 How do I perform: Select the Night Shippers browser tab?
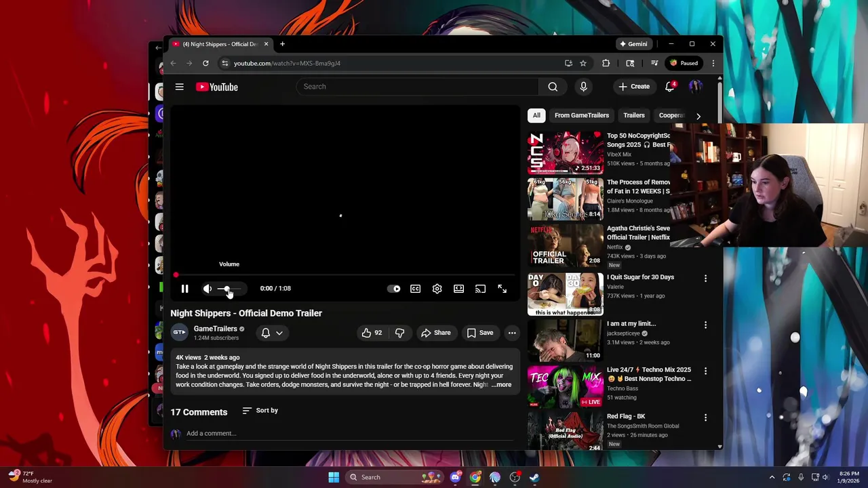coord(220,44)
